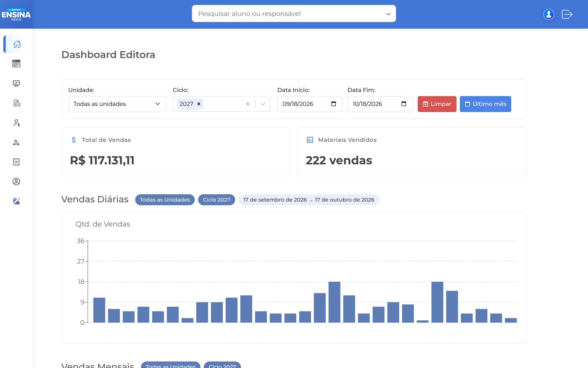Open calendar picker for Data Fim

pyautogui.click(x=404, y=104)
